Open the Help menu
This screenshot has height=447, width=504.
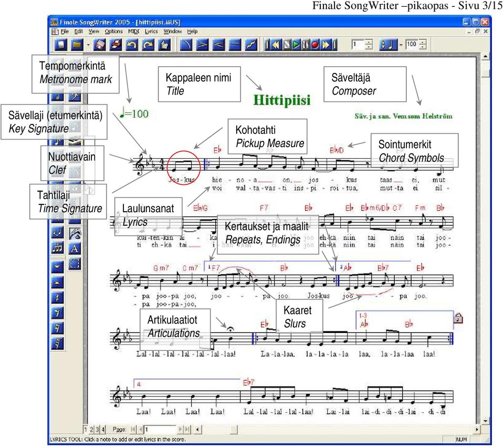click(x=192, y=31)
